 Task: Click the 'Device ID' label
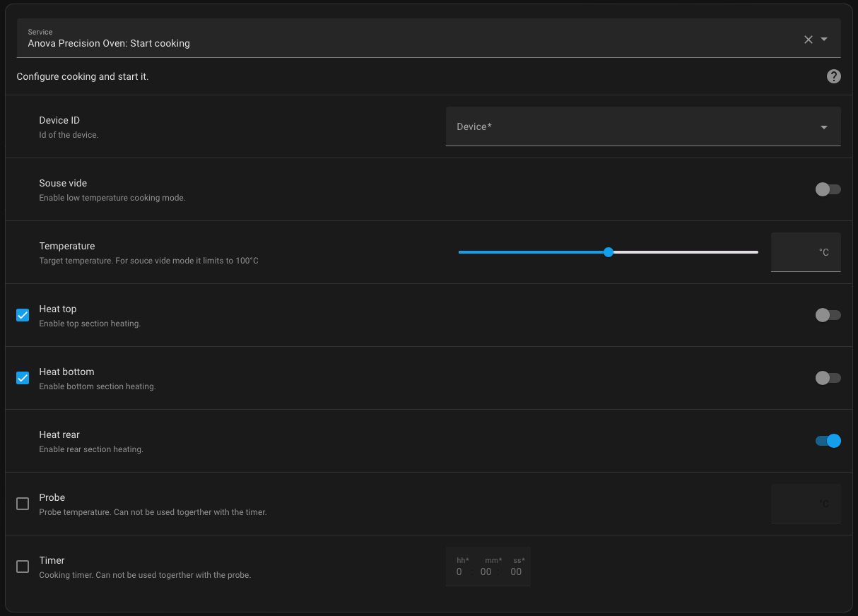[59, 120]
